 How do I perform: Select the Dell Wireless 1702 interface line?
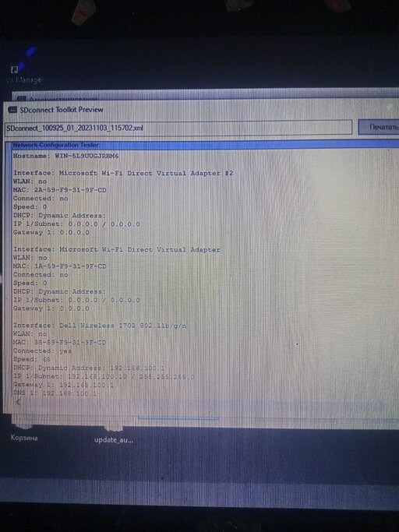pos(100,326)
